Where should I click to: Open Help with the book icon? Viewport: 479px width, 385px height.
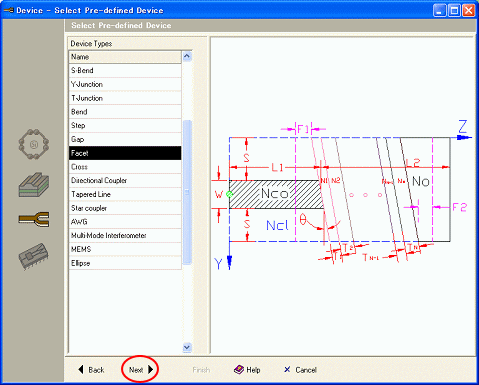[x=239, y=369]
